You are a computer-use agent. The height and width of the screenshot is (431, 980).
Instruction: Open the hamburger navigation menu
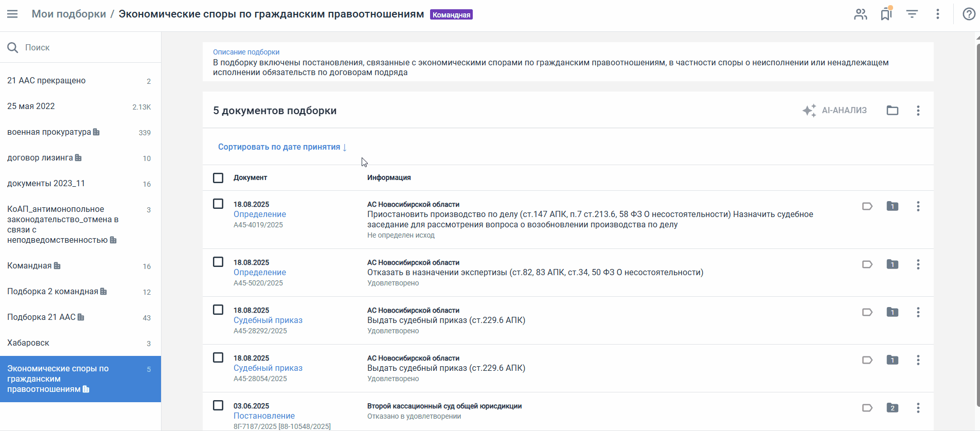tap(12, 14)
